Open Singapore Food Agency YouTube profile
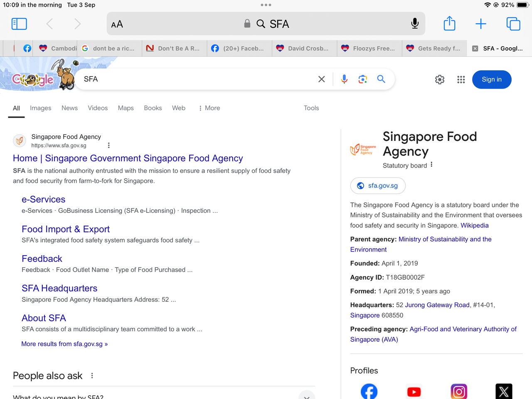Image resolution: width=532 pixels, height=399 pixels. coord(414,392)
